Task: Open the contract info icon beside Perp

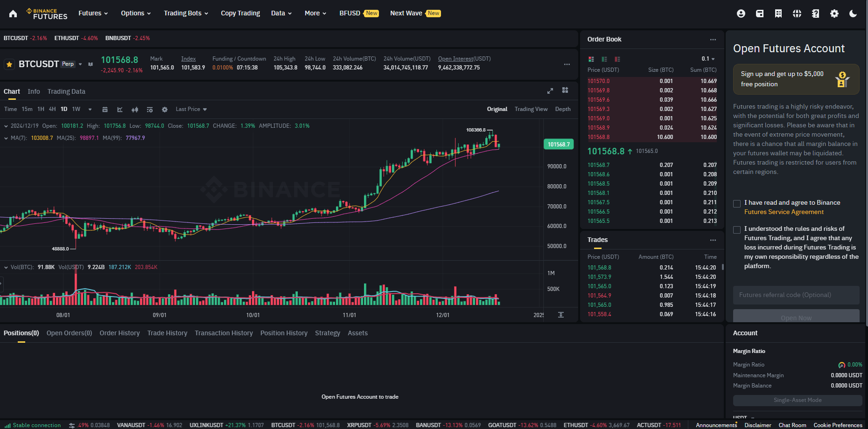Action: pyautogui.click(x=91, y=64)
